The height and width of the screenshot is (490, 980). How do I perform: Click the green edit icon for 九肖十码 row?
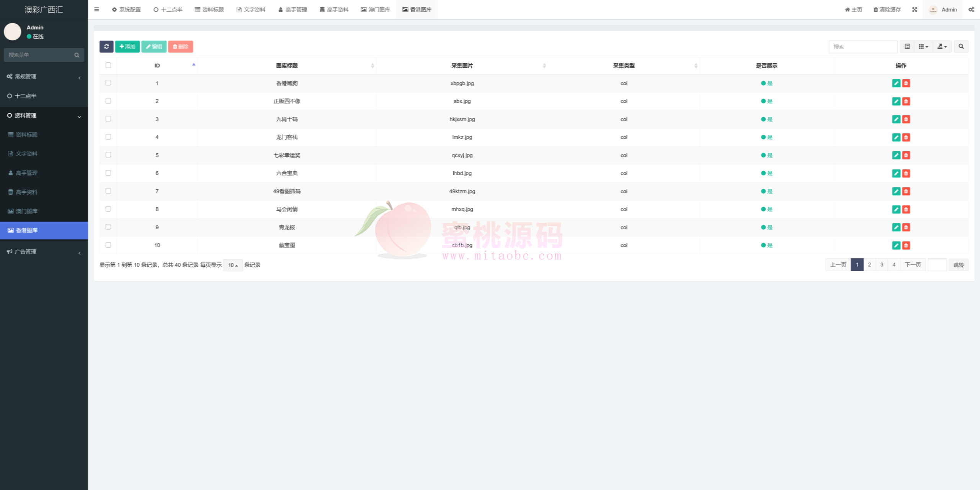(x=896, y=119)
